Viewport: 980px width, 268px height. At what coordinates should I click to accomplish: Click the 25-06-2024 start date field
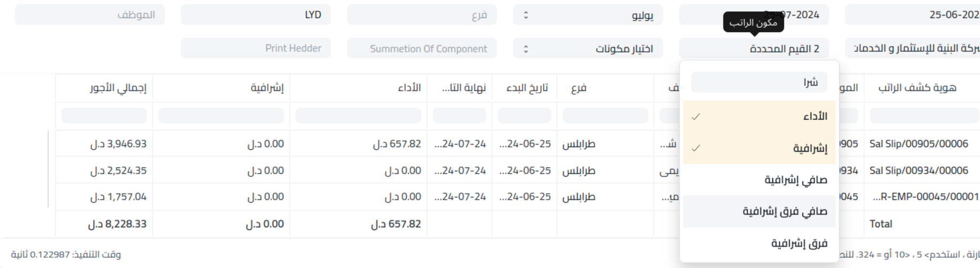(x=913, y=15)
